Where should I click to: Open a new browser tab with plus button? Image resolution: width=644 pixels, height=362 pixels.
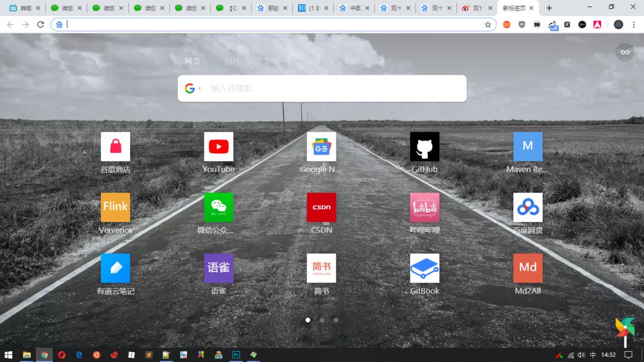[549, 8]
